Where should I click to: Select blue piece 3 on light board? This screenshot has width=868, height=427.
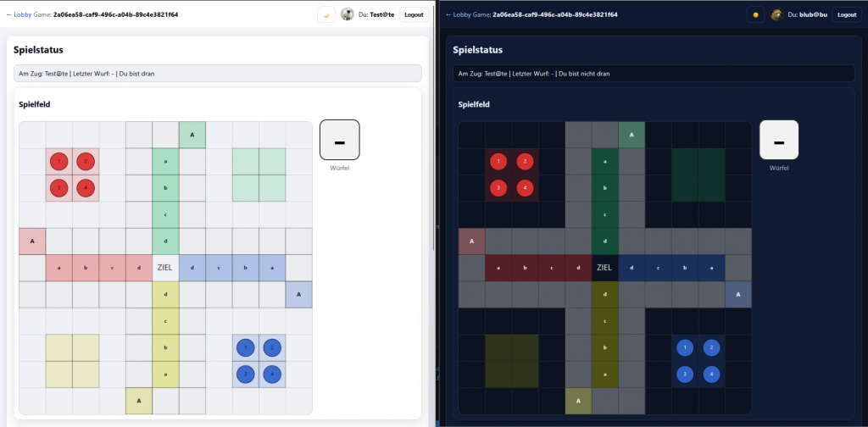(x=245, y=374)
